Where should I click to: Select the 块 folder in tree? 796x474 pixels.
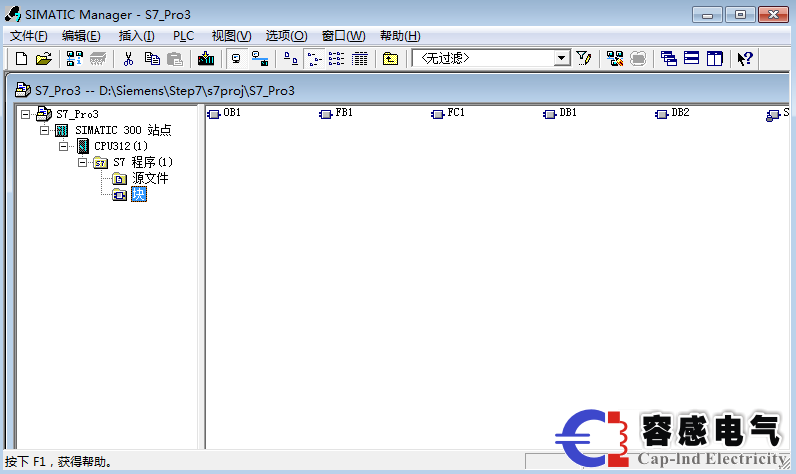(139, 194)
